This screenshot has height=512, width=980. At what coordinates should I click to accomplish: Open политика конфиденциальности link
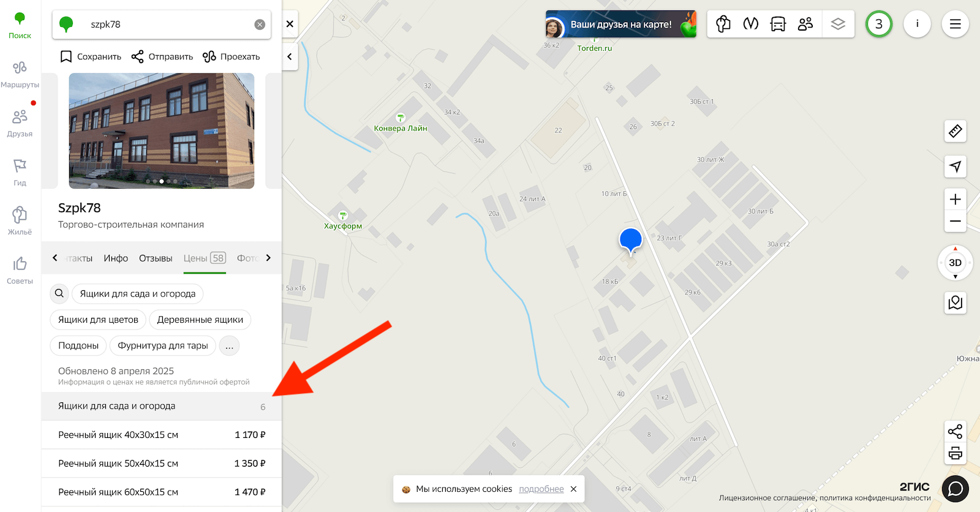[x=875, y=498]
